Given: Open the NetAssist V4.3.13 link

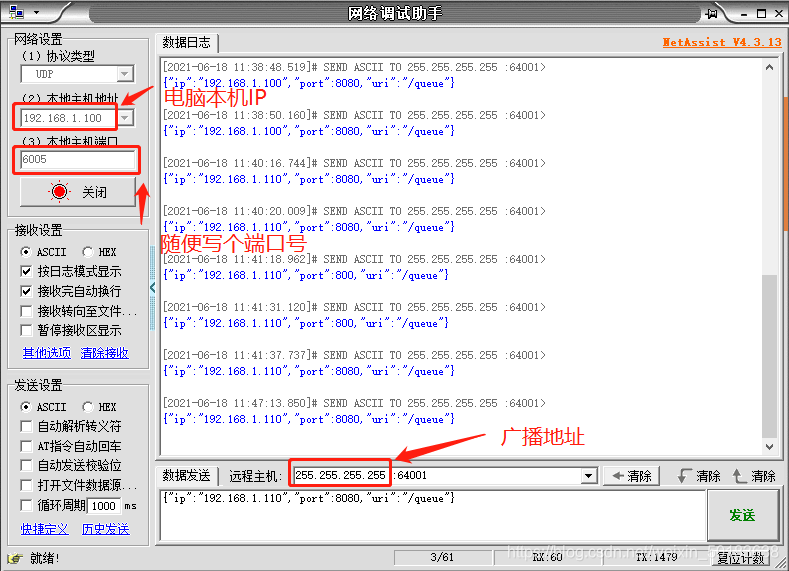Looking at the screenshot, I should (722, 42).
